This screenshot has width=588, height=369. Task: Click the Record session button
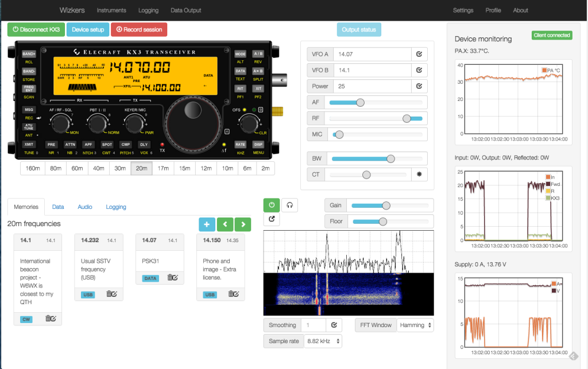139,30
